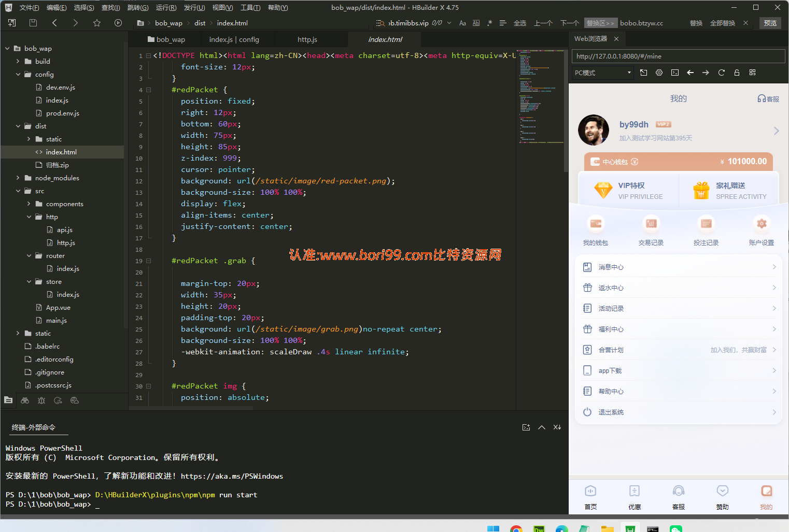Open 账户设置 gear icon in preview
The height and width of the screenshot is (532, 789).
point(762,223)
